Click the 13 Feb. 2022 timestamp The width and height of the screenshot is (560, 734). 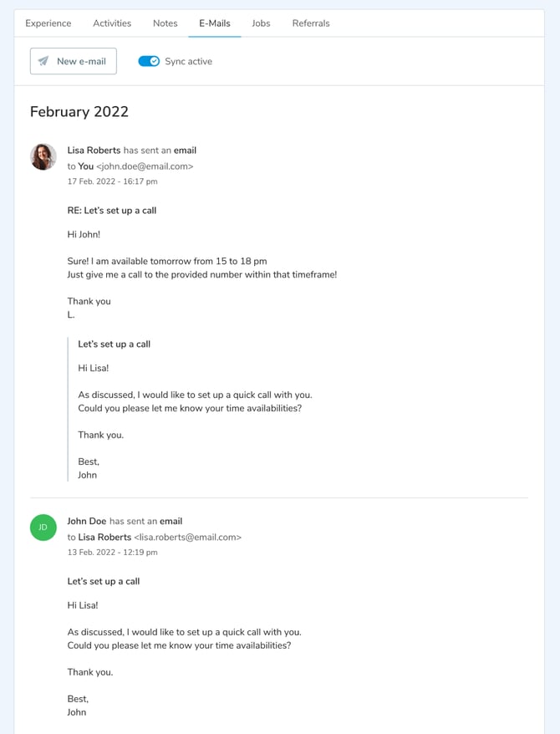(x=112, y=553)
